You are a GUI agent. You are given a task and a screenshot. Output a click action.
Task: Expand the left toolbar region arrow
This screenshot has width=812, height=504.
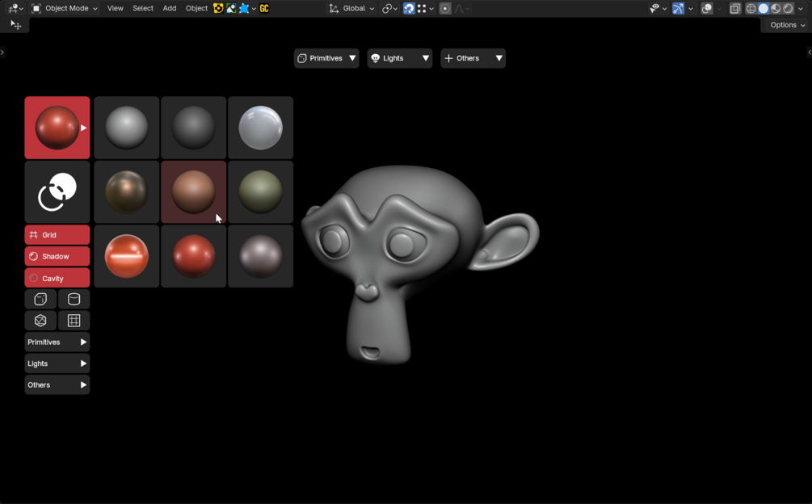pos(2,52)
